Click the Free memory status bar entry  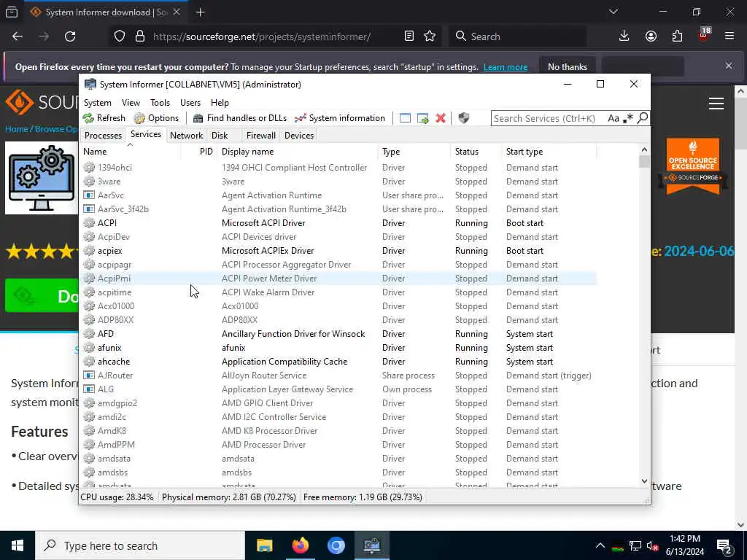click(x=363, y=497)
